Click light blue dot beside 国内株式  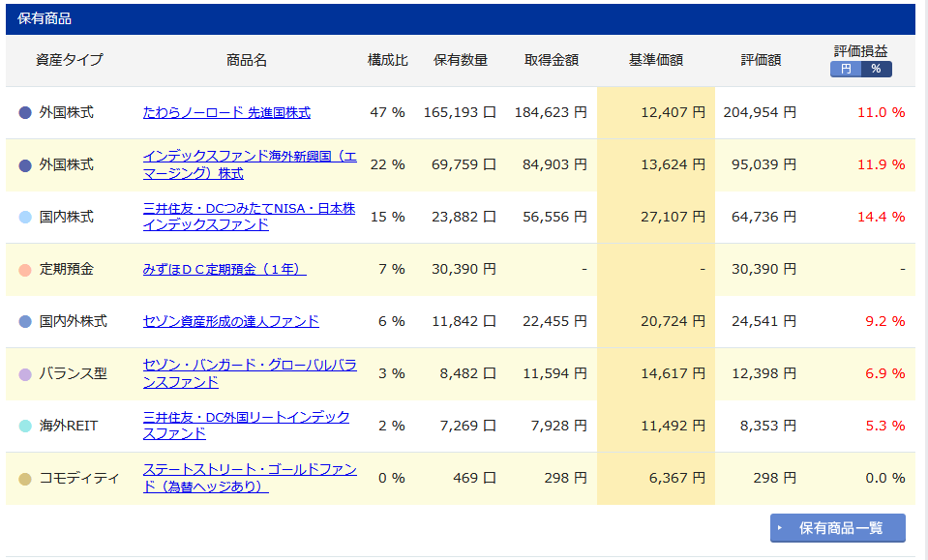[25, 217]
